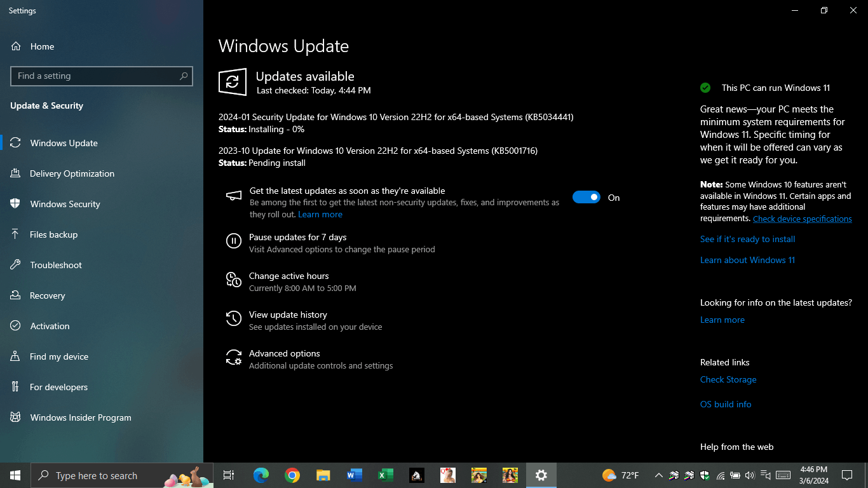This screenshot has width=868, height=488.
Task: Show hidden system tray icons
Action: pos(658,475)
